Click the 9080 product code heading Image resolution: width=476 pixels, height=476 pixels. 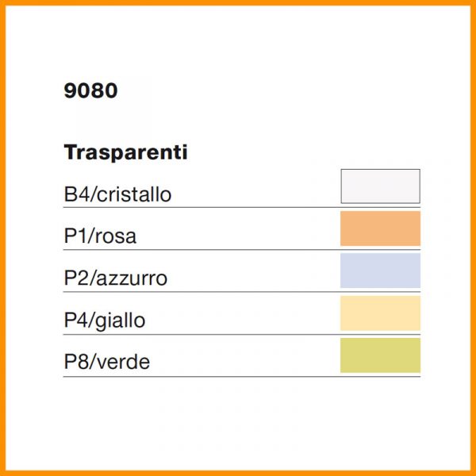tap(90, 91)
